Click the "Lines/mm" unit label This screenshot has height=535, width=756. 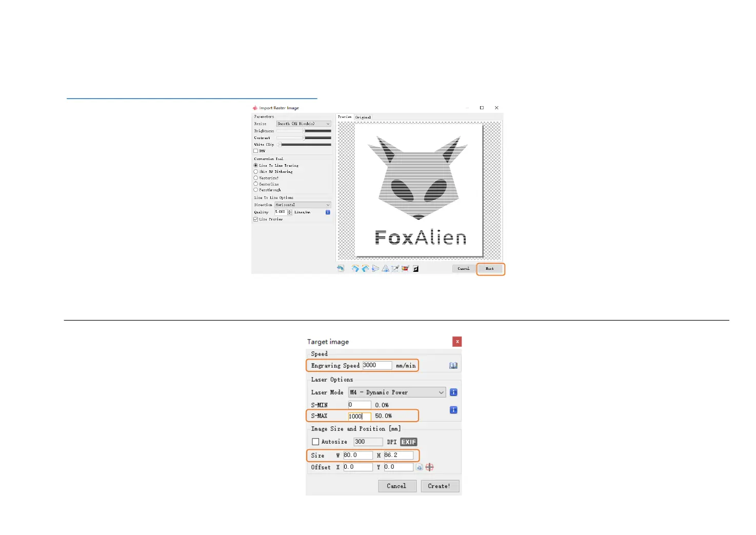coord(302,212)
